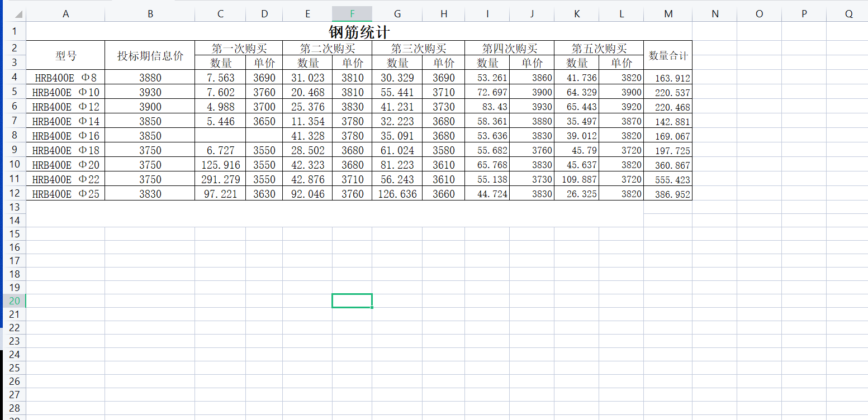This screenshot has width=868, height=420.
Task: Click the cell containing 291.279
Action: tap(220, 179)
